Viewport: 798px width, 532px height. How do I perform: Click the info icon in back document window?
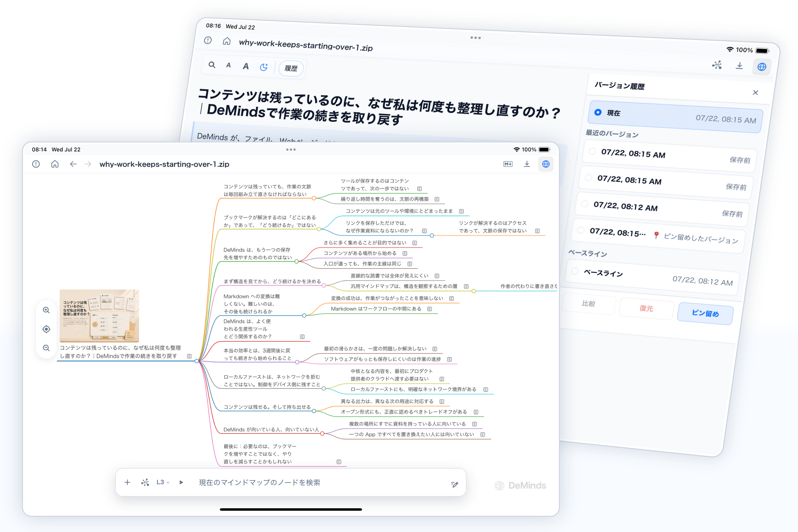(208, 40)
